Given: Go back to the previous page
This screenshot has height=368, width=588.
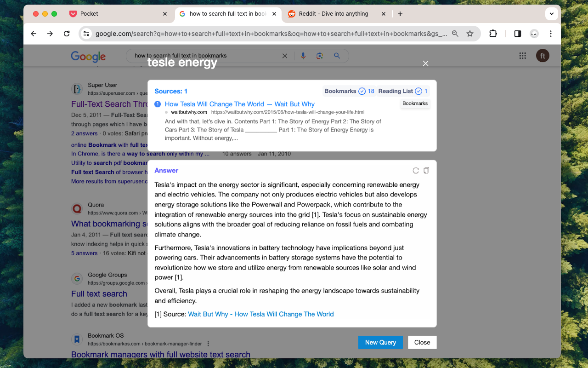Looking at the screenshot, I should click(x=34, y=34).
